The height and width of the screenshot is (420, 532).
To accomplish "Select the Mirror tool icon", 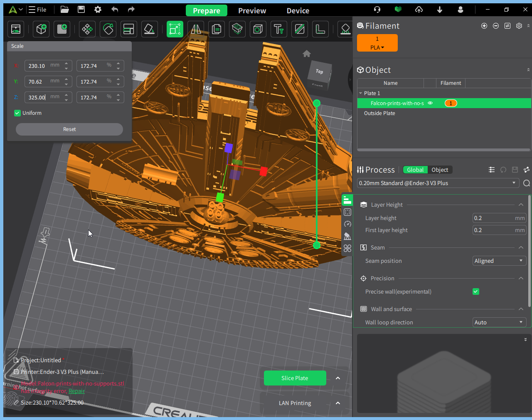I will (196, 29).
